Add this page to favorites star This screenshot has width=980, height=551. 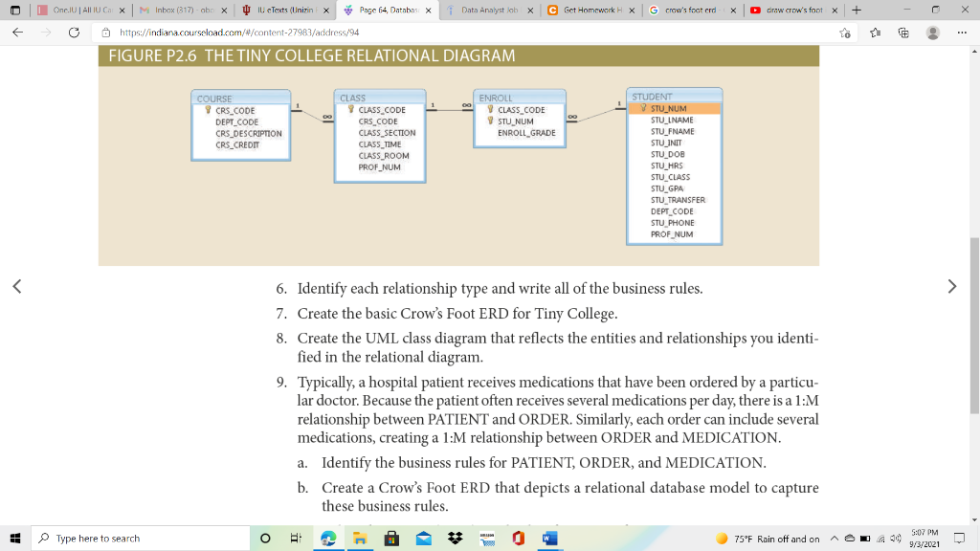pos(845,33)
